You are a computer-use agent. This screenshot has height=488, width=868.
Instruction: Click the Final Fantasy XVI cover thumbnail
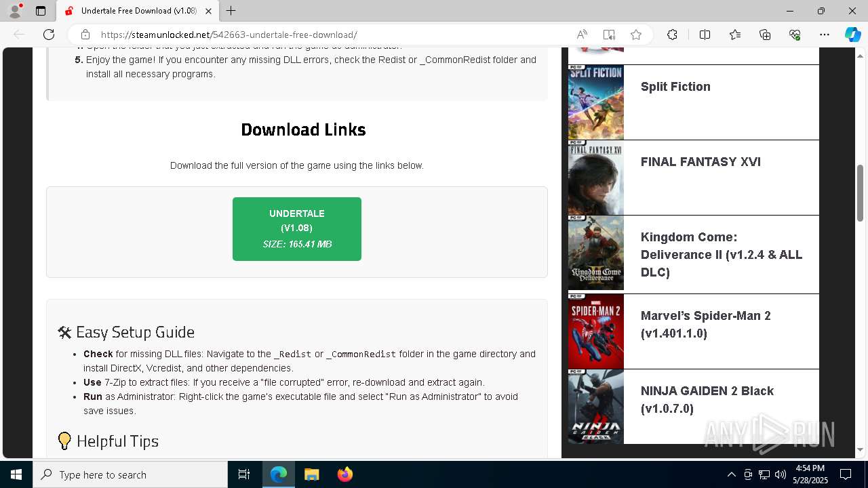tap(596, 178)
